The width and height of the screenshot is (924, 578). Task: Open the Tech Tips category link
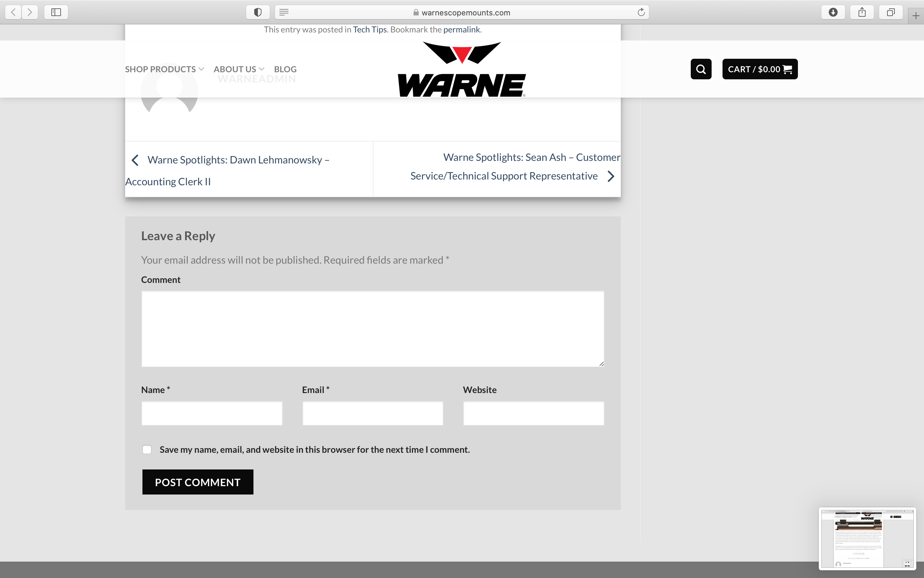pos(370,30)
